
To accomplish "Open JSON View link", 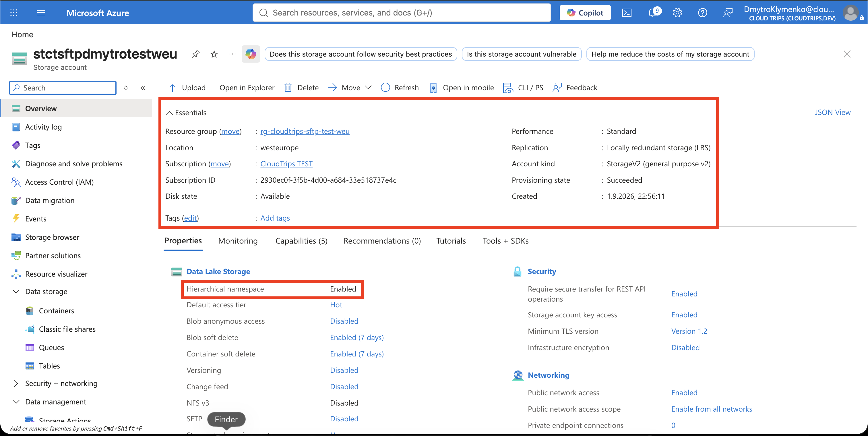I will (832, 112).
